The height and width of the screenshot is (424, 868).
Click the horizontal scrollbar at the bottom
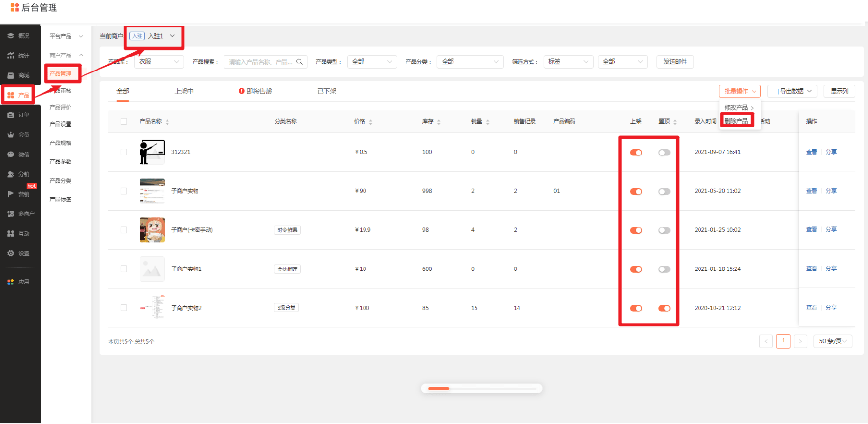click(x=481, y=388)
